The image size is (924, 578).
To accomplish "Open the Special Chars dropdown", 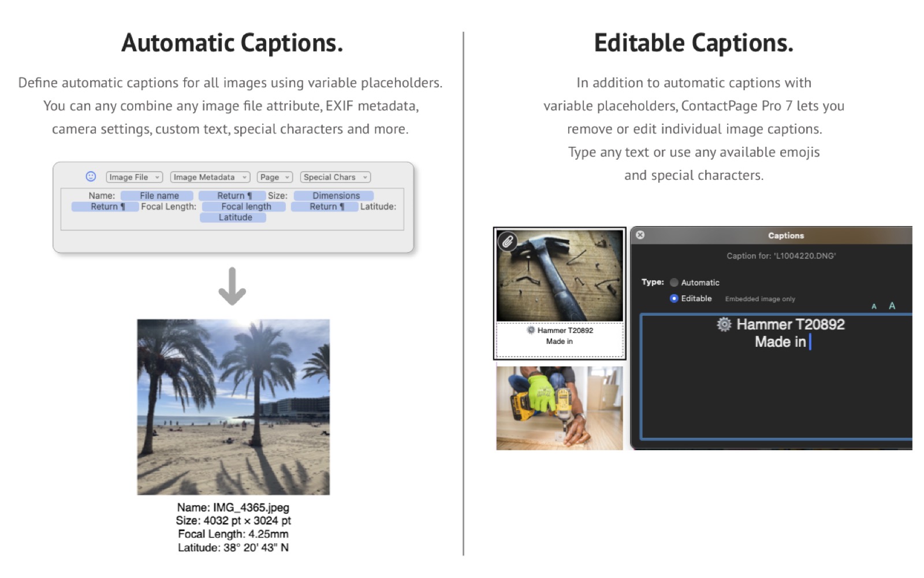I will pos(335,177).
